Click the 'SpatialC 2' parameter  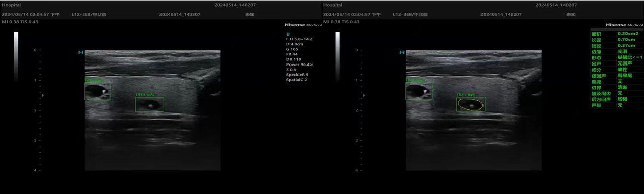(296, 79)
